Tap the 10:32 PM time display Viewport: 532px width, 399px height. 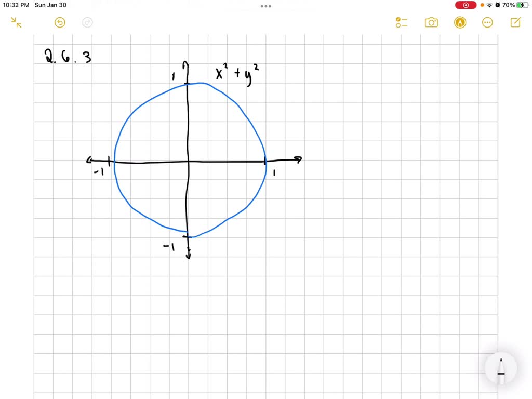pyautogui.click(x=16, y=5)
